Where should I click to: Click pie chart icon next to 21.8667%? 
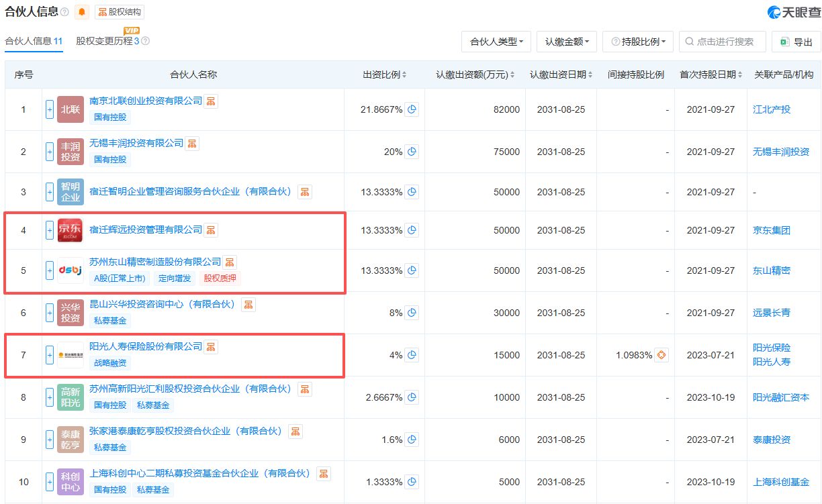(412, 109)
